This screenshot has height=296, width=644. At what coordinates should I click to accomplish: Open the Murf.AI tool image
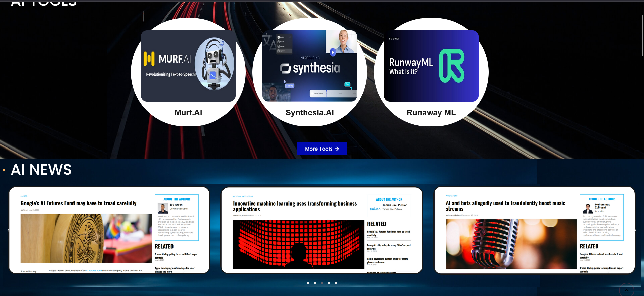188,66
